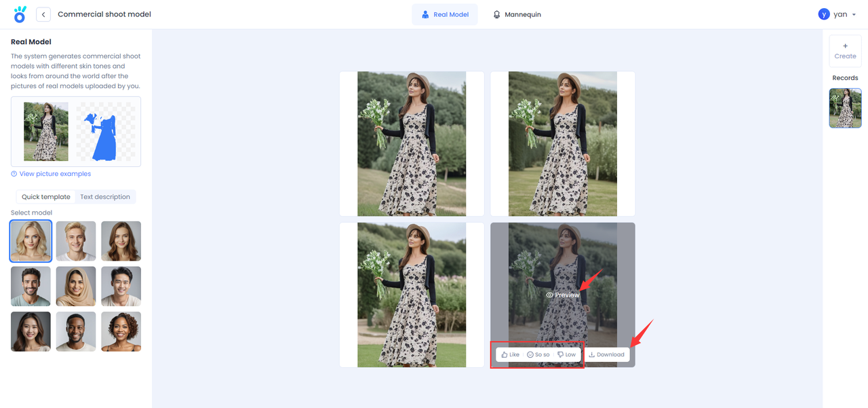868x408 pixels.
Task: Pick the bearded man model template
Action: coord(31,286)
